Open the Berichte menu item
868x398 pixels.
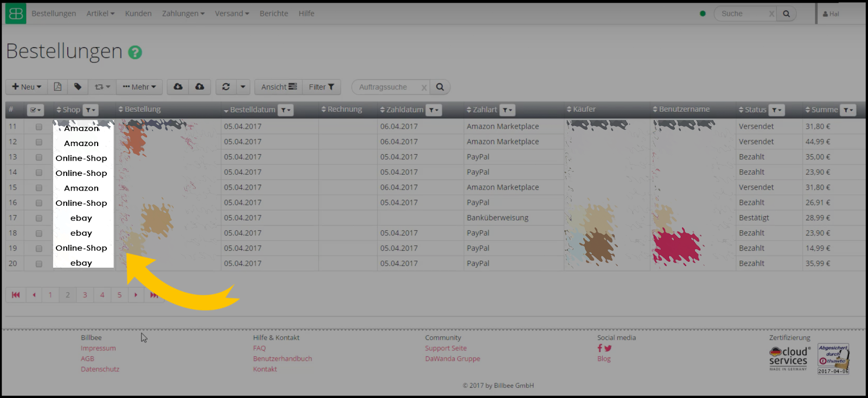274,14
